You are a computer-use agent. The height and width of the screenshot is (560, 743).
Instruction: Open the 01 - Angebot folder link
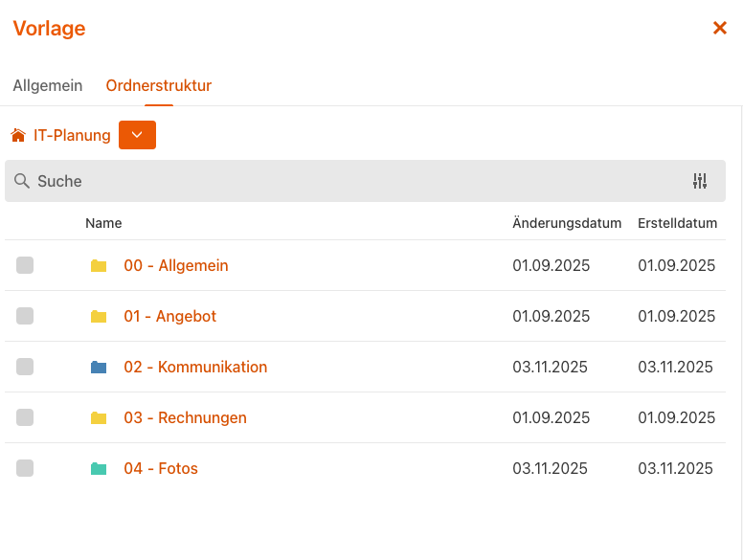(169, 317)
